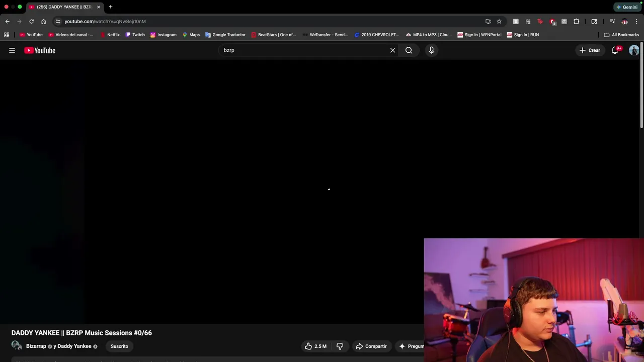Open the YouTube guide hamburger menu

click(x=12, y=50)
